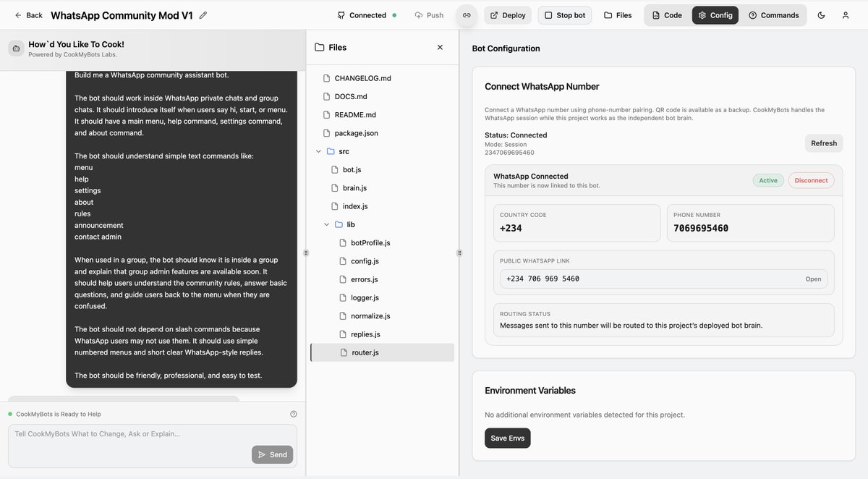Screen dimensions: 868x479
Task: Collapse the src folder chevron
Action: click(x=318, y=151)
